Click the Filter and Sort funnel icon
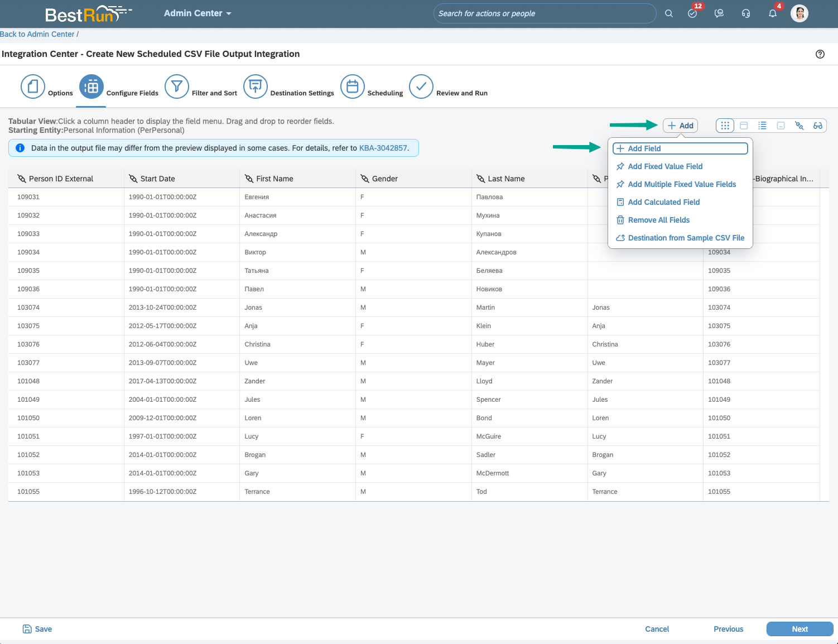The image size is (838, 644). [x=177, y=87]
